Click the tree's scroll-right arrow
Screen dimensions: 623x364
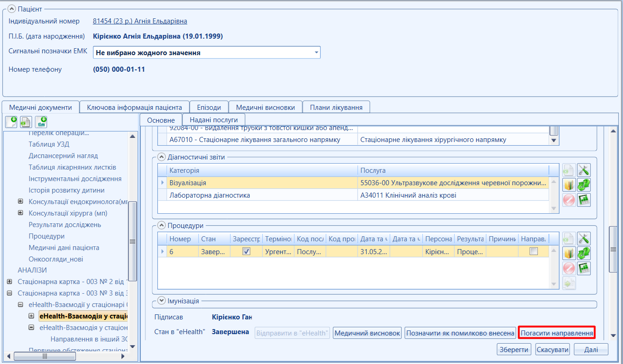coord(123,356)
